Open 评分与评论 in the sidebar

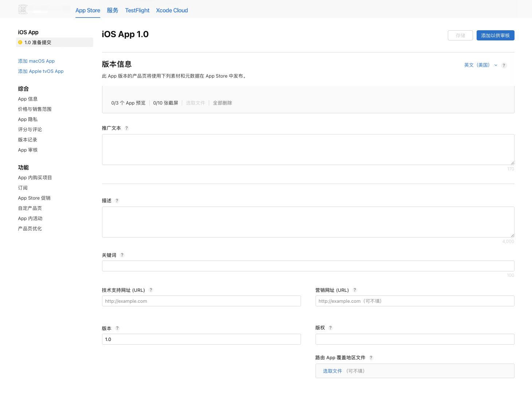[x=30, y=130]
